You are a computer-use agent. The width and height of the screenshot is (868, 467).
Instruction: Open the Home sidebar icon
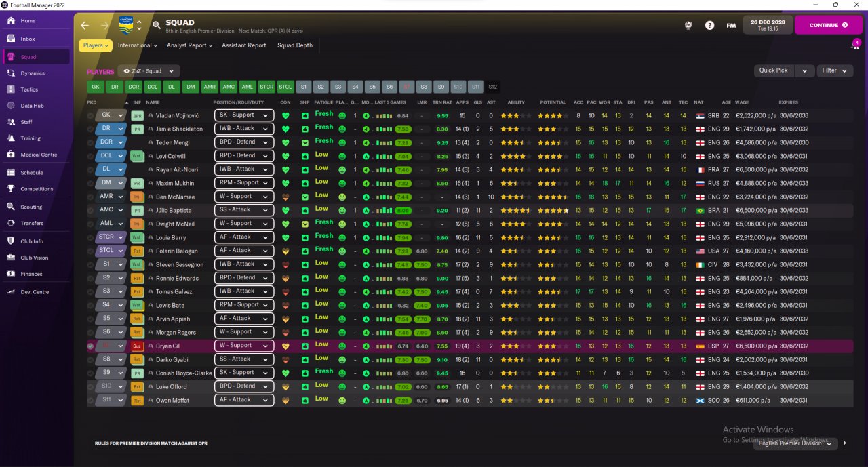tap(11, 21)
